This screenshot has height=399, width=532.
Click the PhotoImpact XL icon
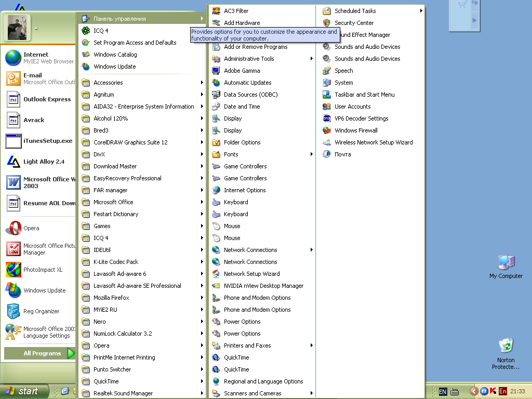pos(14,270)
